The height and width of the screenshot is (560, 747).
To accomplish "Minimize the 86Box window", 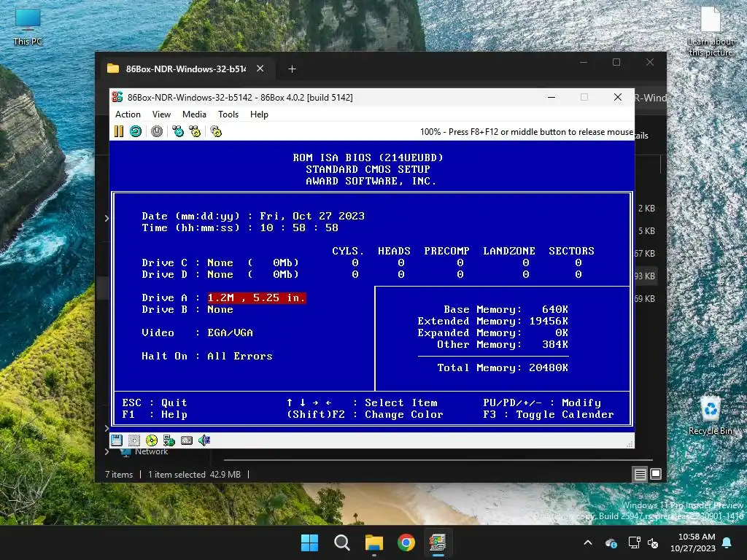I will [x=551, y=97].
